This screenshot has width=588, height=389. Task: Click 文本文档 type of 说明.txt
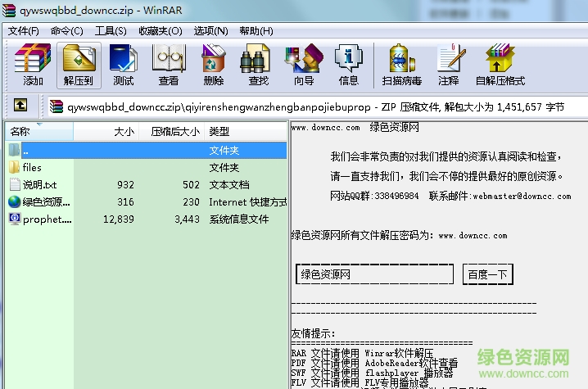coord(229,184)
